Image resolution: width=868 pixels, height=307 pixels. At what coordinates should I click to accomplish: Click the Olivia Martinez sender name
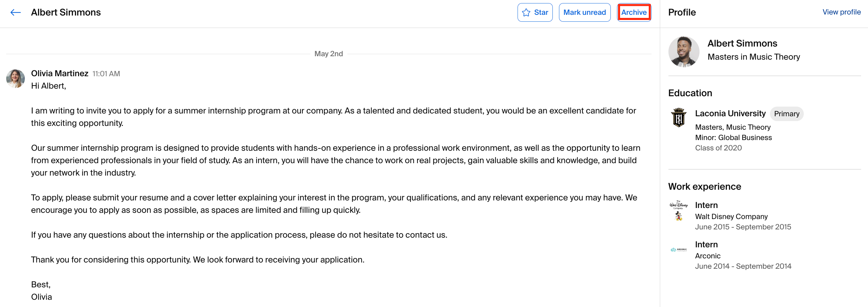pyautogui.click(x=60, y=73)
